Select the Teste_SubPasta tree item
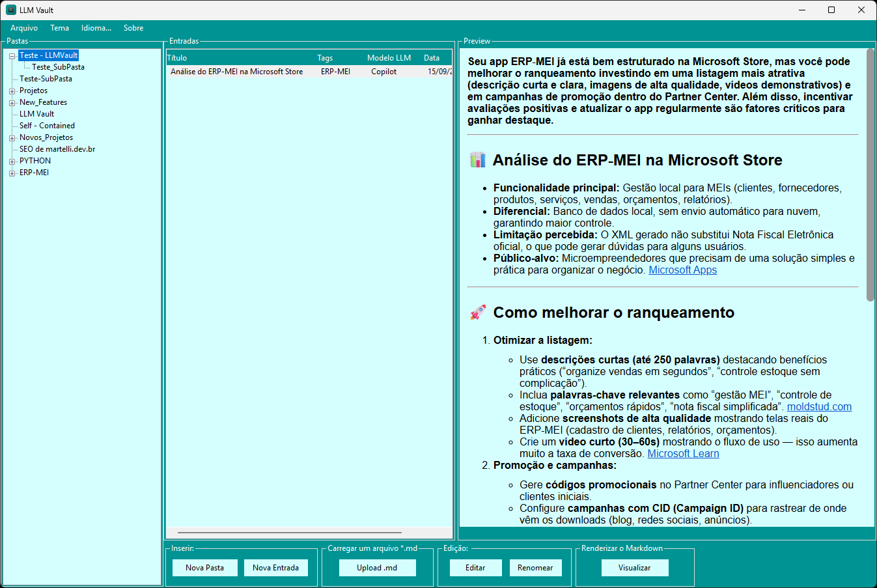 pyautogui.click(x=58, y=67)
